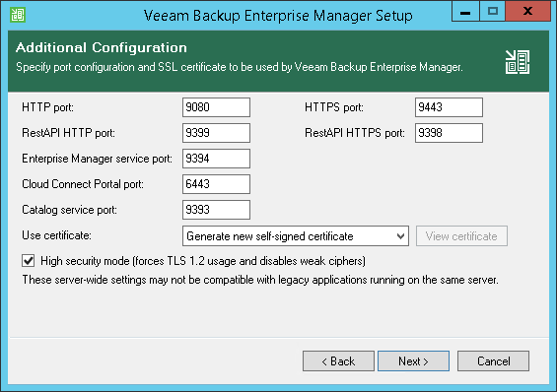This screenshot has height=392, width=557.
Task: Click the legacy applications compatibility warning text
Action: coord(260,280)
